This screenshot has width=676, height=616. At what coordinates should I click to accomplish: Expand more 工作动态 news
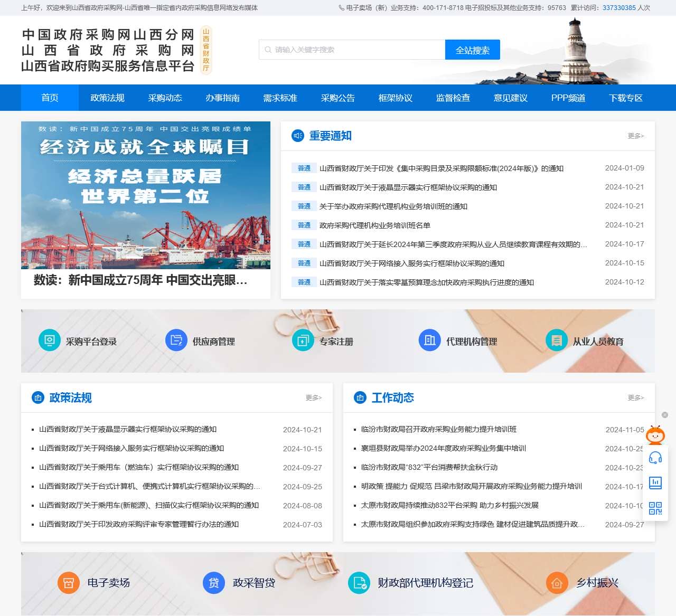[x=635, y=398]
